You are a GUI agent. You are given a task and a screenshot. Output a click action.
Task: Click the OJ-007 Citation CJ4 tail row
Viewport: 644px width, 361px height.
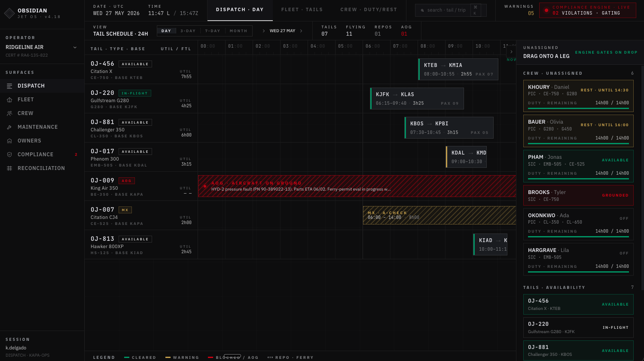point(141,215)
